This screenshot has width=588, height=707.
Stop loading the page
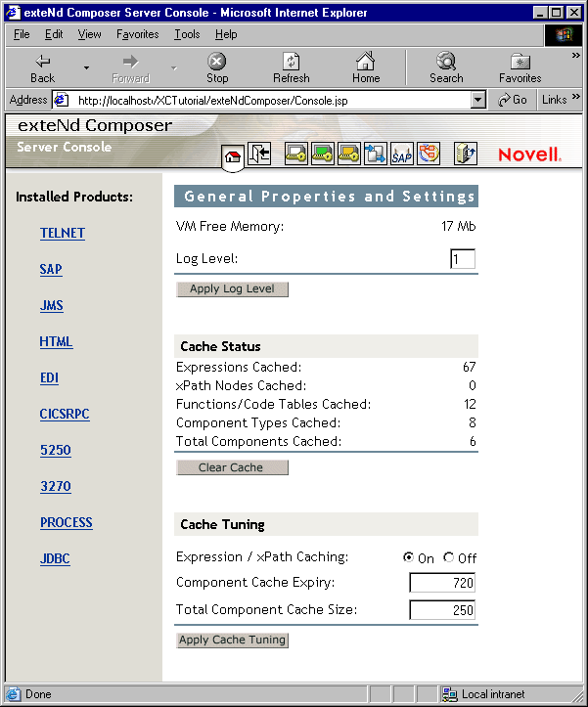pyautogui.click(x=217, y=68)
